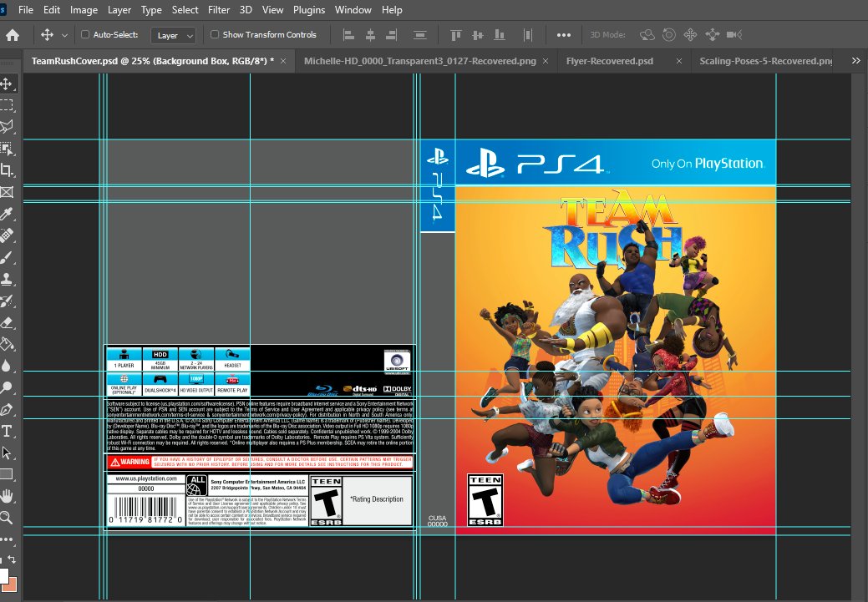The height and width of the screenshot is (602, 868).
Task: Open the Help menu
Action: pos(392,10)
